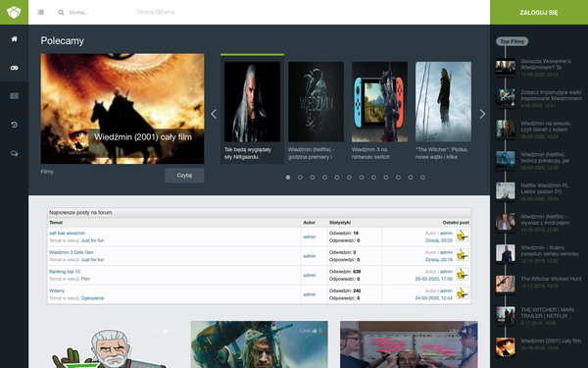Open the gamepad section in sidebar
This screenshot has height=368, width=588.
[15, 68]
